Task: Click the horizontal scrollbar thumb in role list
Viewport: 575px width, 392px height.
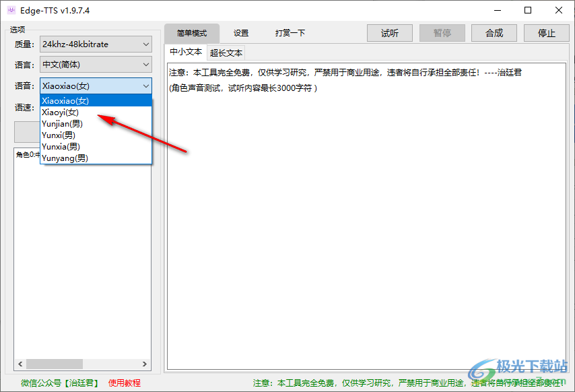Action: (55, 364)
